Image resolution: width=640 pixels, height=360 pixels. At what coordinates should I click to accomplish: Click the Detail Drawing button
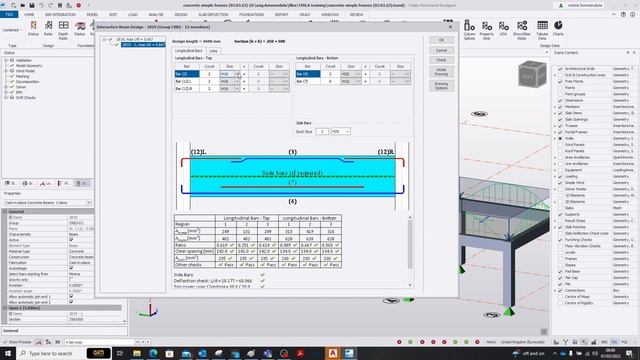click(x=441, y=72)
